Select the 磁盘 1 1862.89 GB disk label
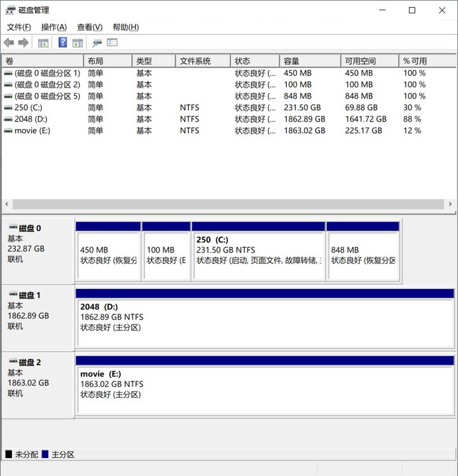The image size is (458, 476). click(x=38, y=319)
